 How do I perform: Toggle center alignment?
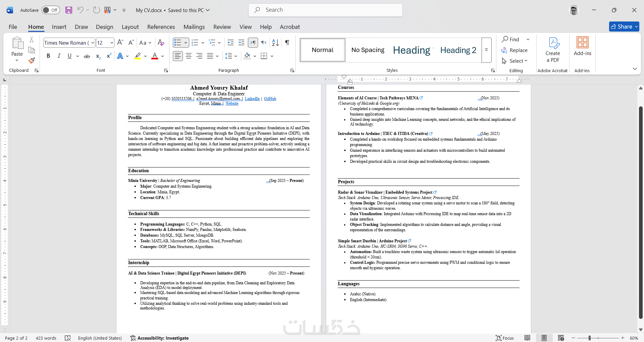[189, 56]
